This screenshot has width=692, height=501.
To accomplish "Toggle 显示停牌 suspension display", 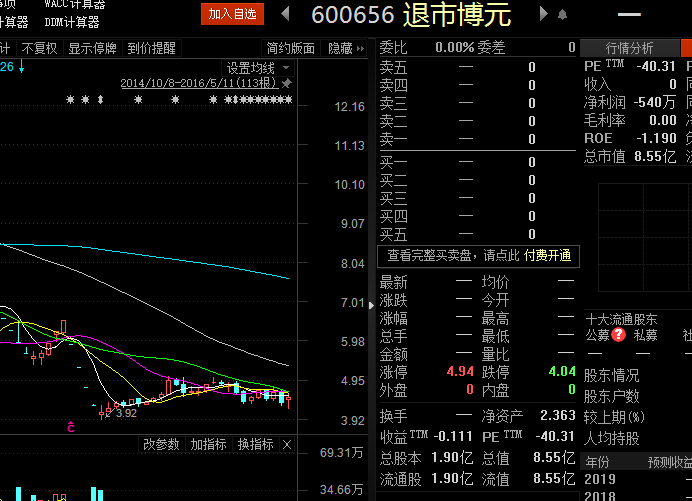I will coord(92,48).
